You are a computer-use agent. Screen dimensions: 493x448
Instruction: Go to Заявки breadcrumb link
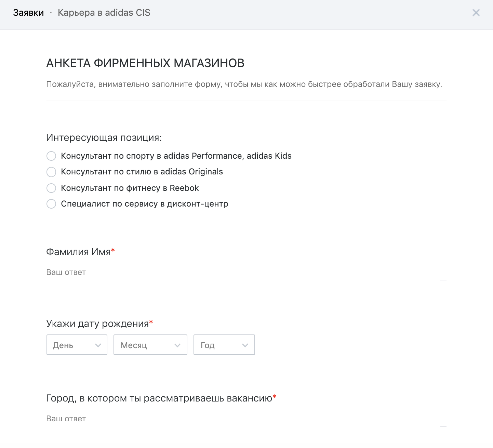[x=28, y=13]
